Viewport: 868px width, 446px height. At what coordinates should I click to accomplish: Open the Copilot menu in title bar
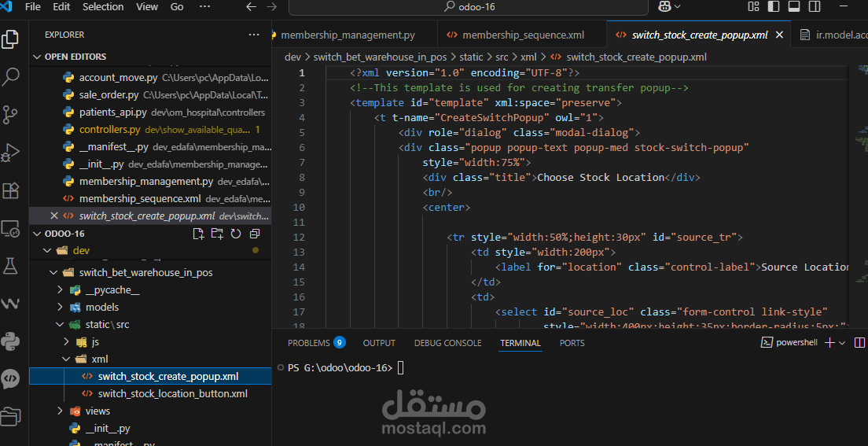pos(669,6)
